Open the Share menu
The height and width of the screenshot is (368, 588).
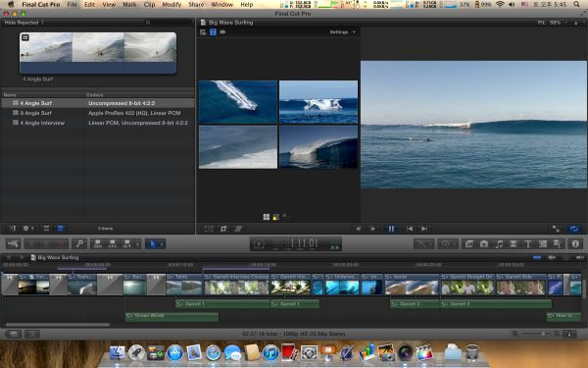click(x=196, y=5)
